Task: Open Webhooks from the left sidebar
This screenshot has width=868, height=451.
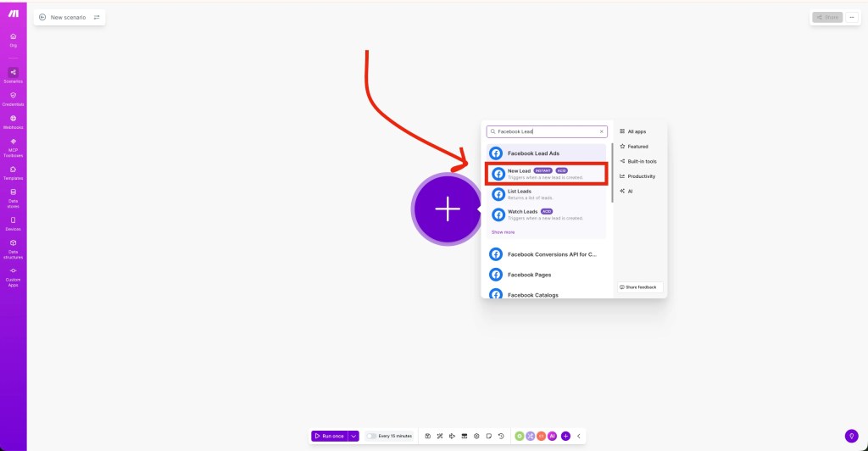Action: pyautogui.click(x=13, y=121)
